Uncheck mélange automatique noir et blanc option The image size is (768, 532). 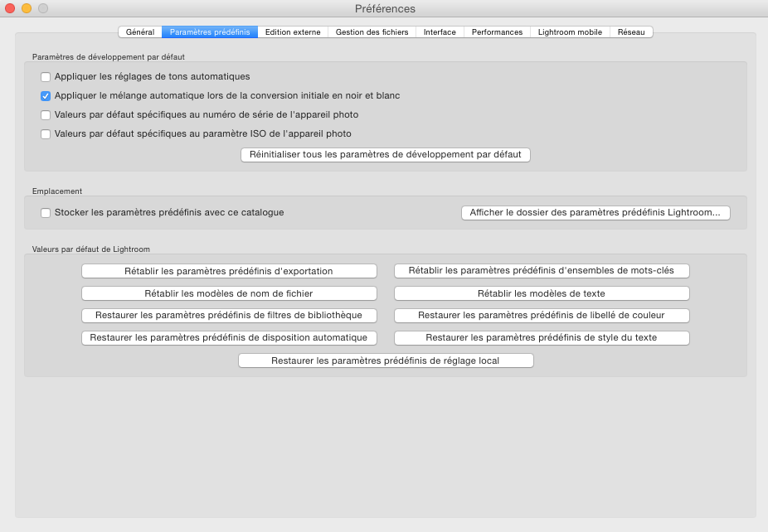click(46, 96)
